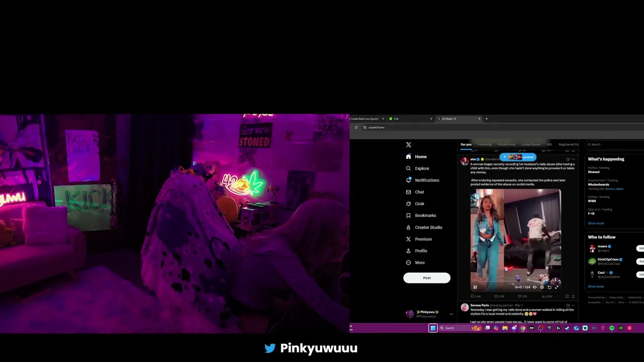The height and width of the screenshot is (362, 644).
Task: Click Show more under What's happening
Action: (596, 223)
